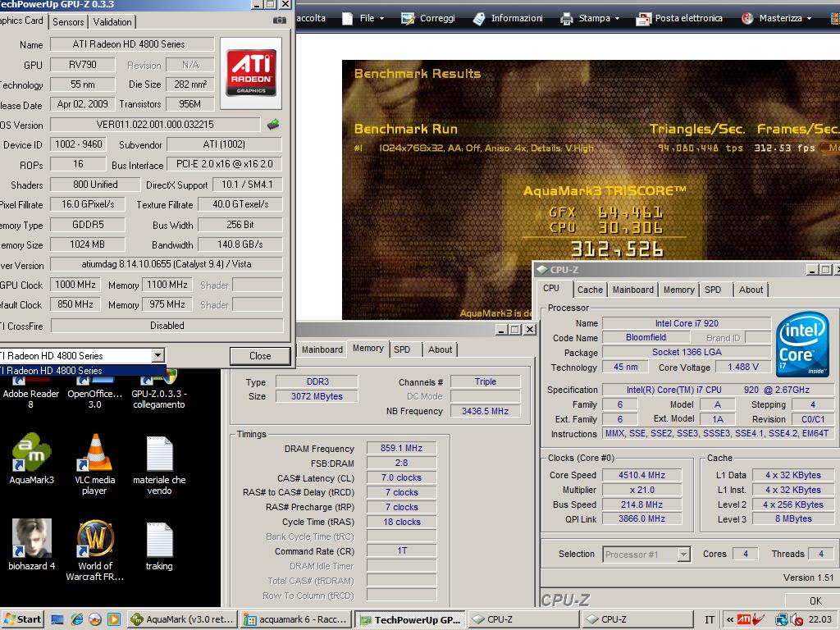The height and width of the screenshot is (630, 840).
Task: Open About tab in front CPU-Z window
Action: 751,290
